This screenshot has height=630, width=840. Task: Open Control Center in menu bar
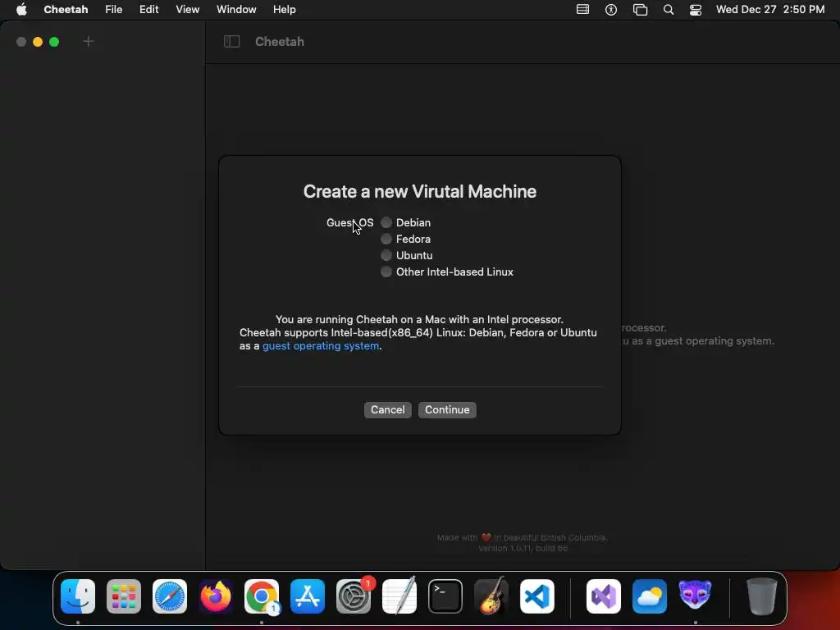(x=696, y=10)
